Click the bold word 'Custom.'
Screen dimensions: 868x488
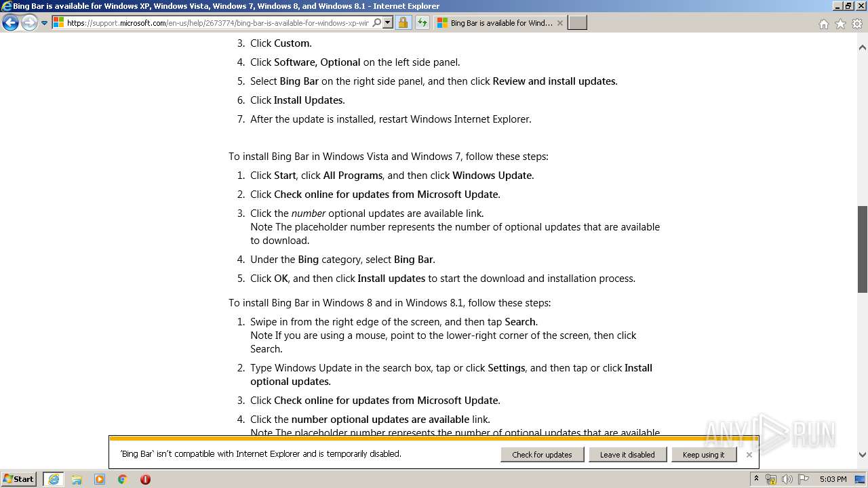tap(293, 43)
